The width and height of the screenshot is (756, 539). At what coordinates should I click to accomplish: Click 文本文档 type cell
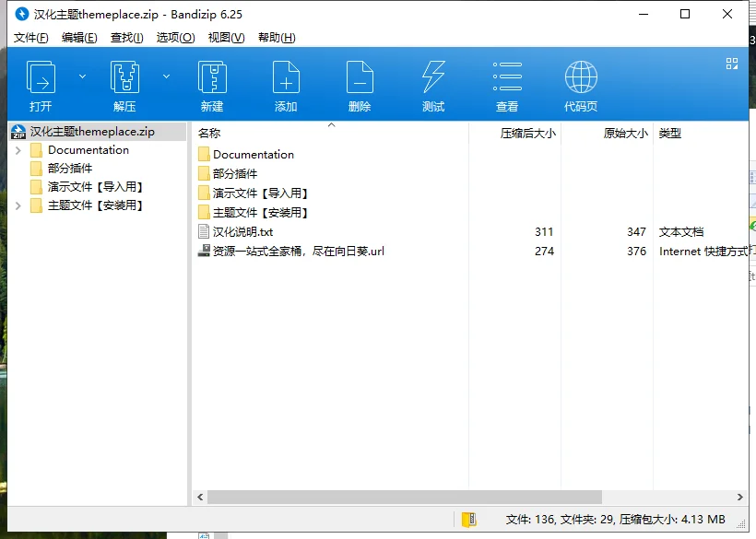click(681, 232)
